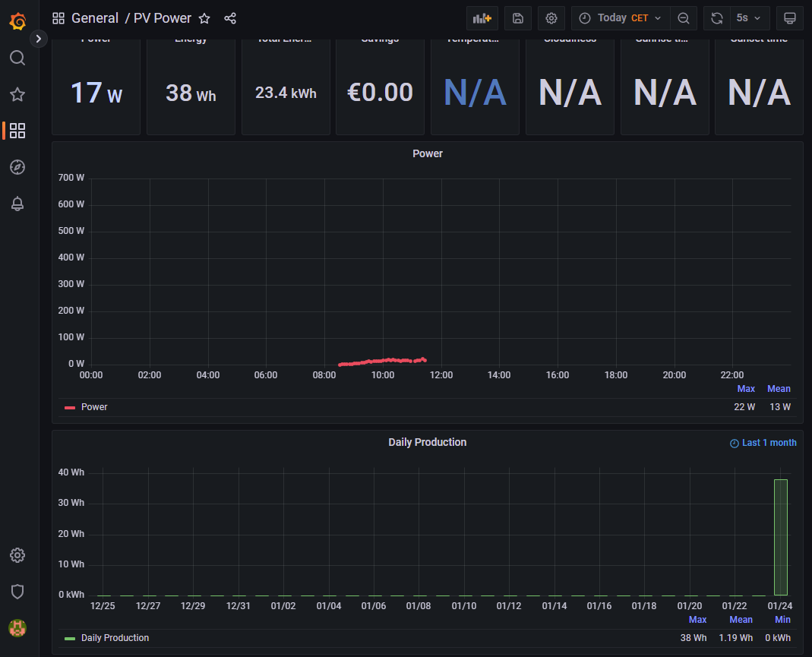Viewport: 812px width, 657px height.
Task: Click the 1.19 Wh mean value
Action: (x=735, y=638)
